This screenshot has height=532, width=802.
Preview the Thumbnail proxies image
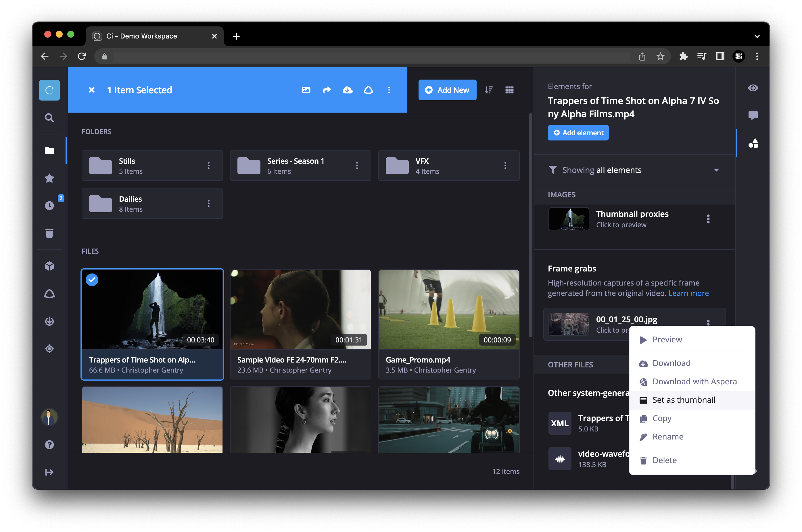tap(568, 219)
